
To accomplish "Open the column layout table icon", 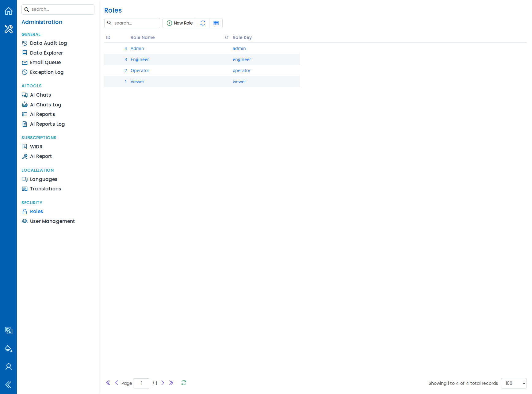I will click(216, 23).
